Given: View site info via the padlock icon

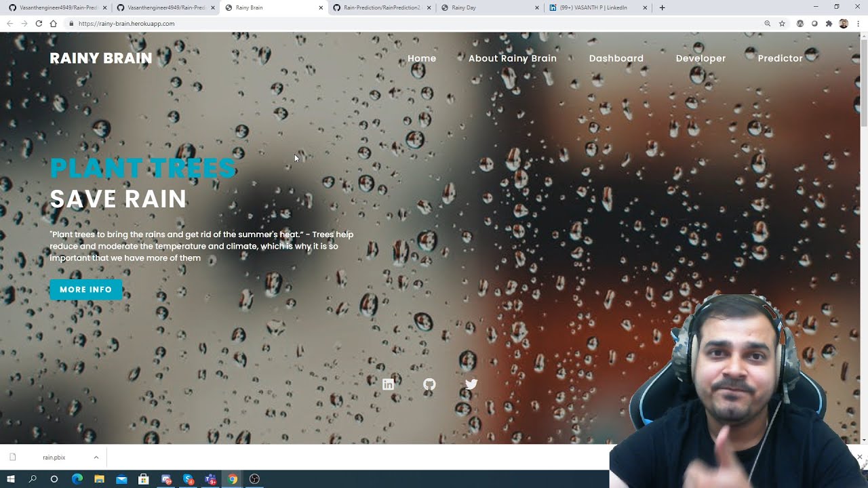Looking at the screenshot, I should (71, 23).
